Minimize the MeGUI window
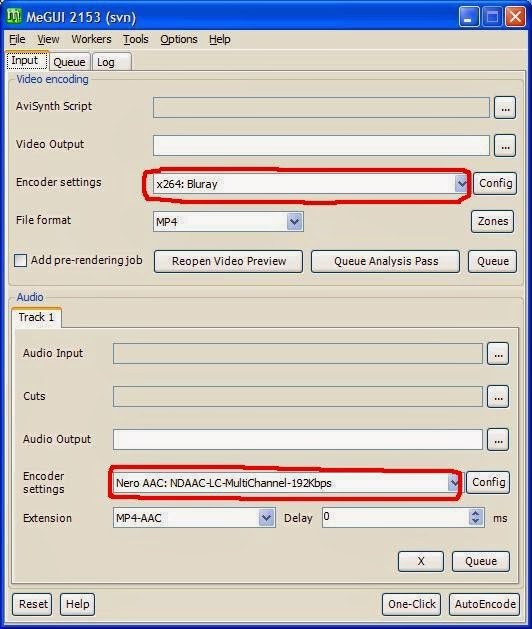Screen dimensions: 532x629 point(468,17)
